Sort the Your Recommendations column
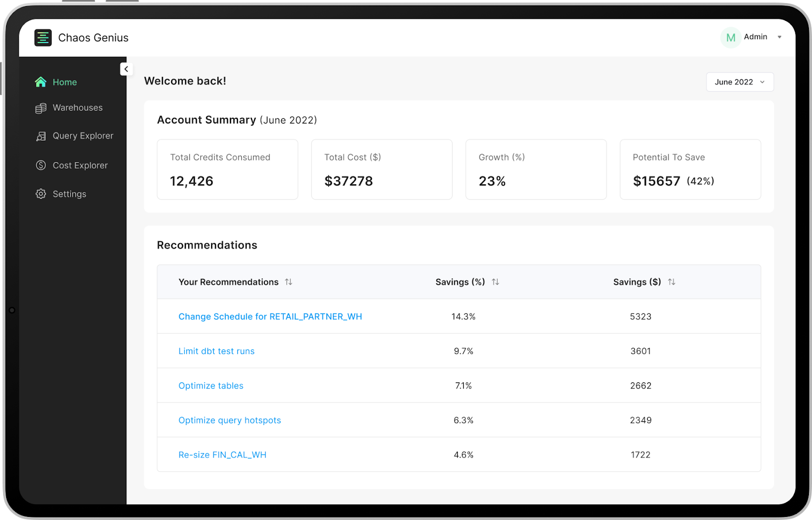The height and width of the screenshot is (520, 812). (289, 282)
